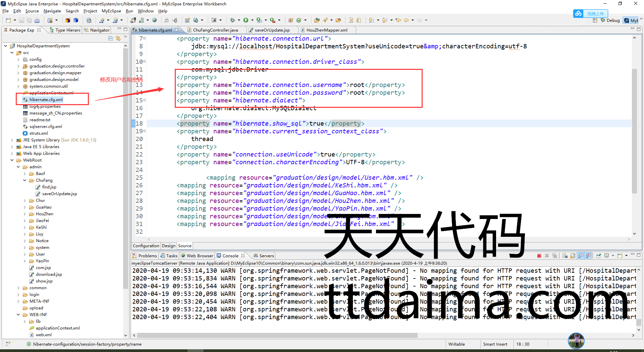Click Collapse All icon in Package Explorer
Viewport: 644px width, 352px height.
[x=111, y=39]
